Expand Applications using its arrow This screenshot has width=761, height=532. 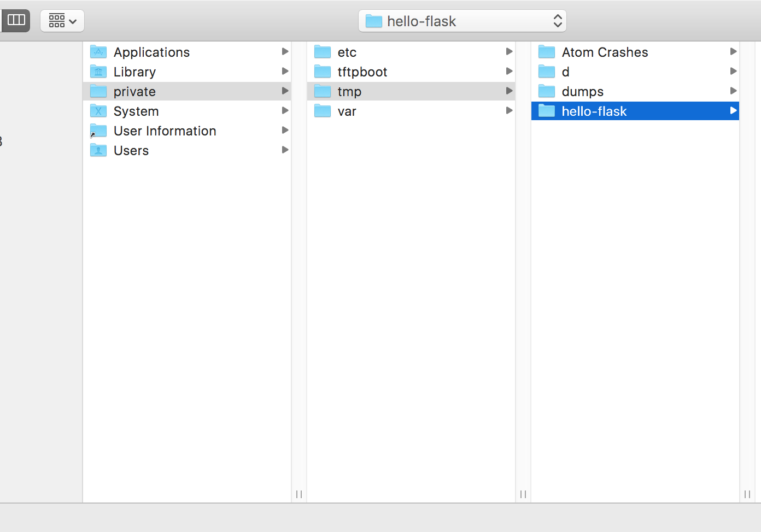285,51
